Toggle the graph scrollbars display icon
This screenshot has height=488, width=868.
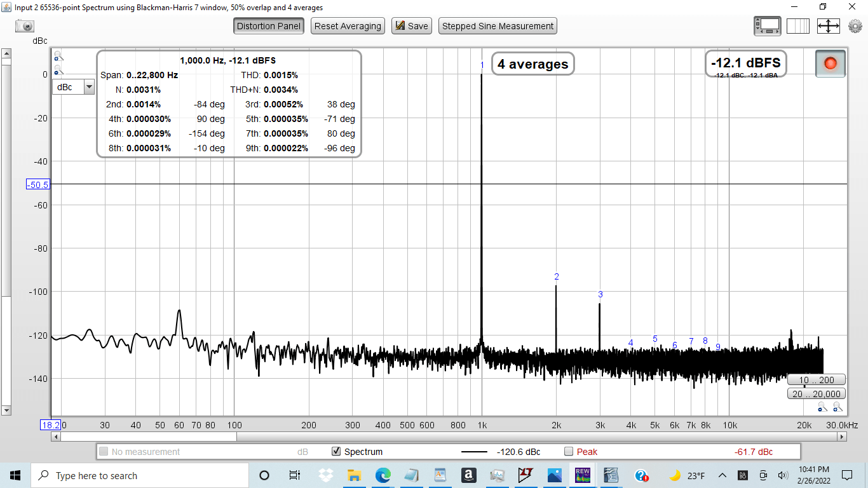(768, 26)
